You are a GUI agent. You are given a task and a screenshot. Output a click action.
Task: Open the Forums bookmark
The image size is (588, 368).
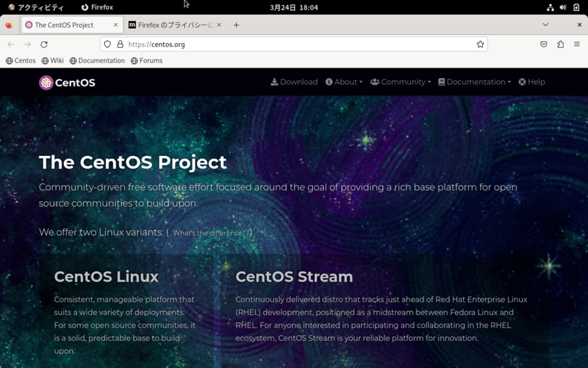click(147, 61)
